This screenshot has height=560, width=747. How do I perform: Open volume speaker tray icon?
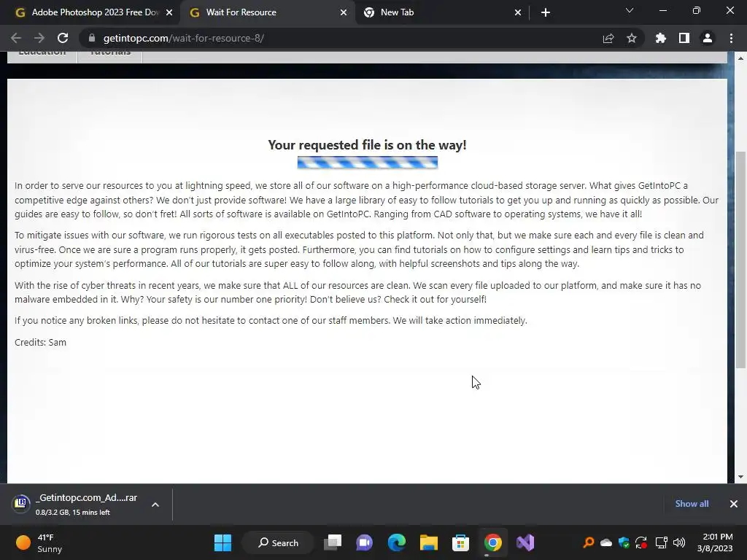click(x=679, y=542)
